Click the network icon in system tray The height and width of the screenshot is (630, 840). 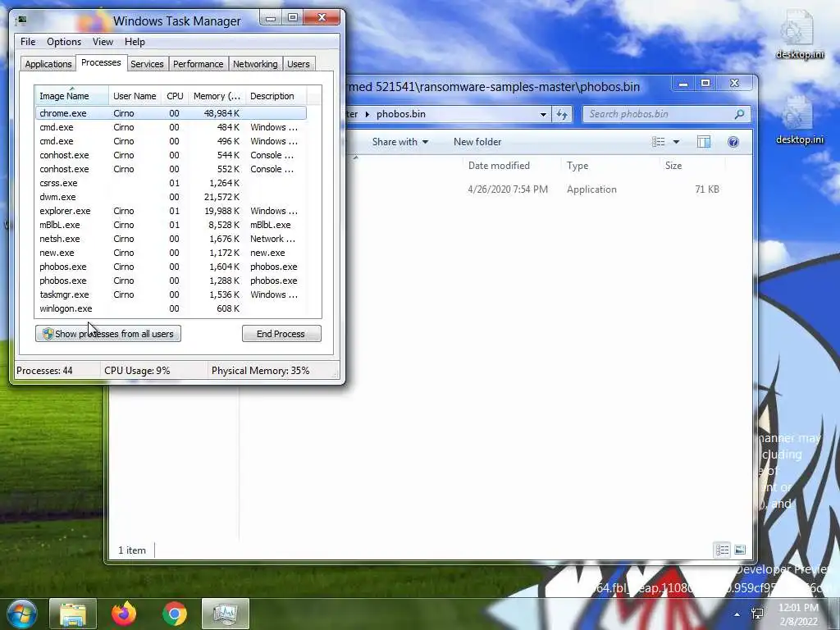click(x=757, y=614)
